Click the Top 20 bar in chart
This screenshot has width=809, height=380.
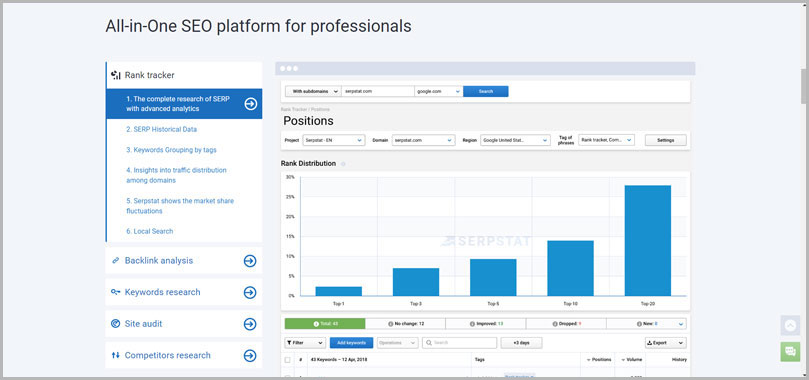tap(648, 241)
